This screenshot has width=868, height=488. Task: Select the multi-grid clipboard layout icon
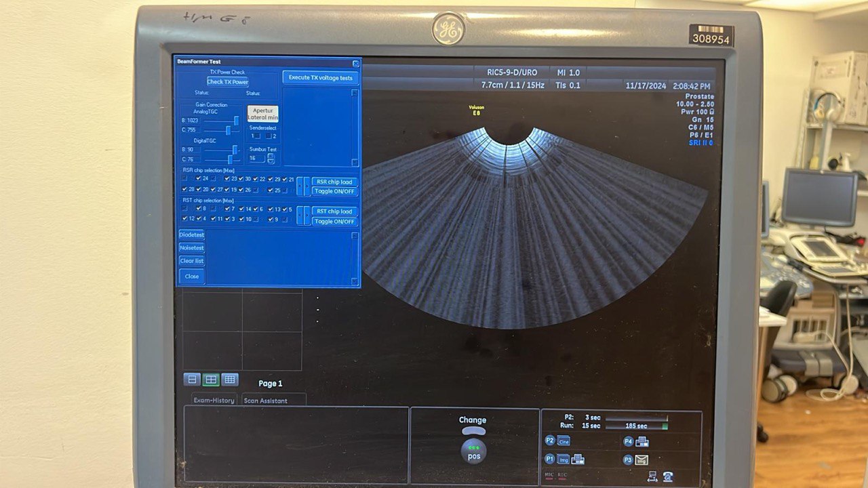coord(230,380)
